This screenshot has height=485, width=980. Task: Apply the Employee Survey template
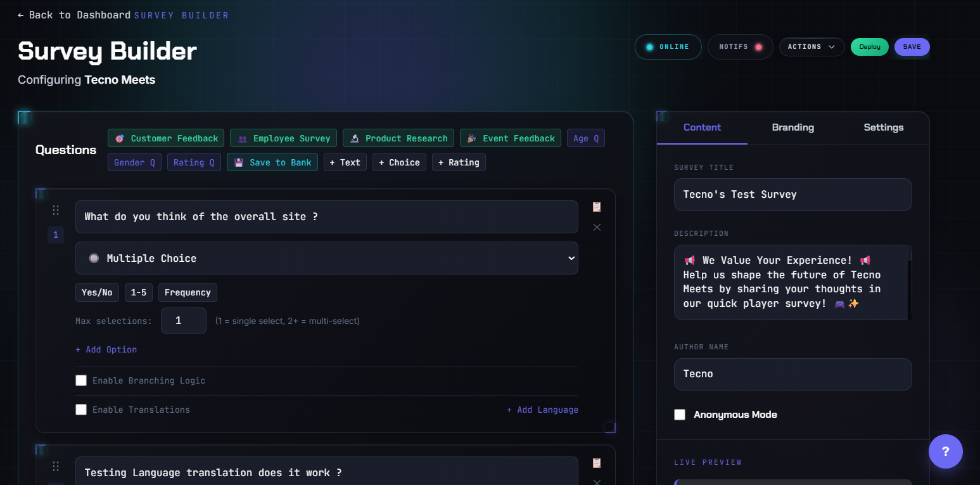tap(283, 138)
